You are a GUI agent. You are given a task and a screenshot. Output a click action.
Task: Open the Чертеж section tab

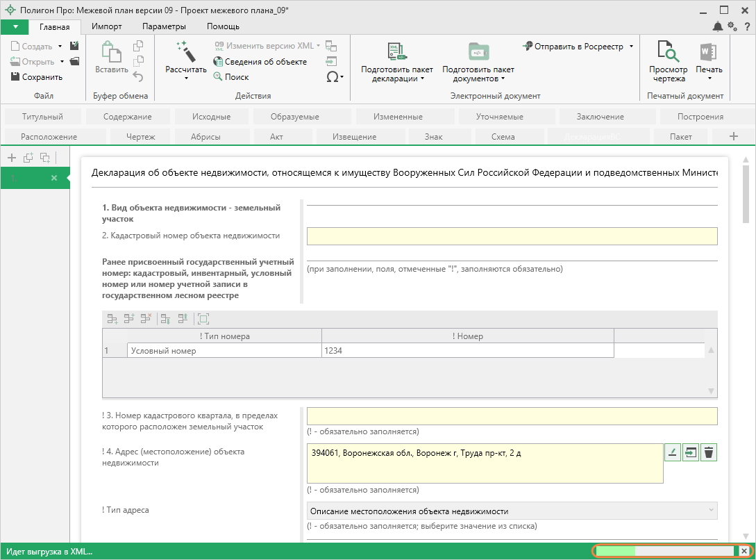click(x=141, y=137)
